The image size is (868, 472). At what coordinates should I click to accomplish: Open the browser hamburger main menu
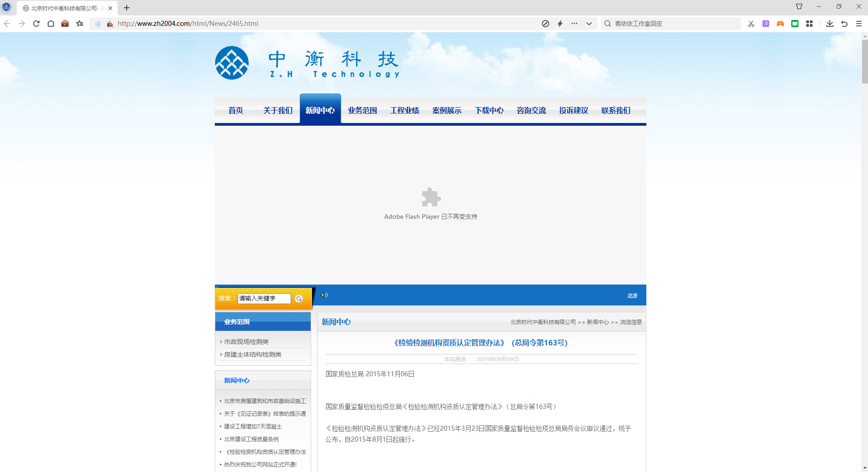point(859,24)
